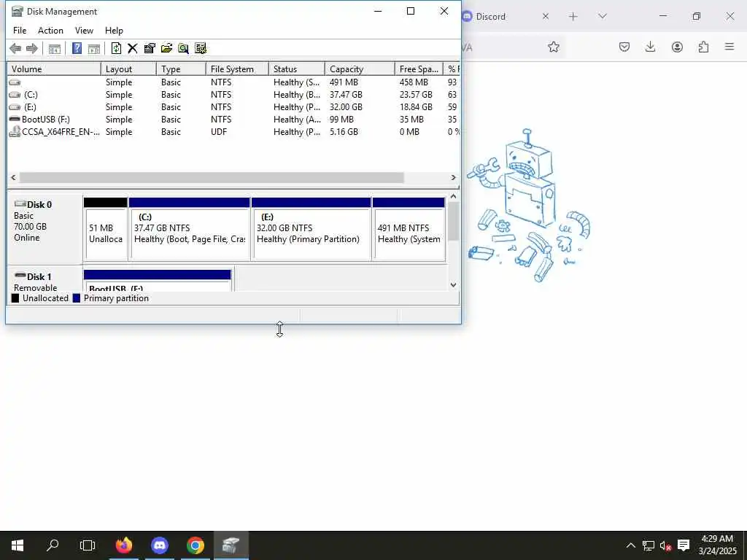Open the View menu
This screenshot has height=560, width=747.
point(84,31)
